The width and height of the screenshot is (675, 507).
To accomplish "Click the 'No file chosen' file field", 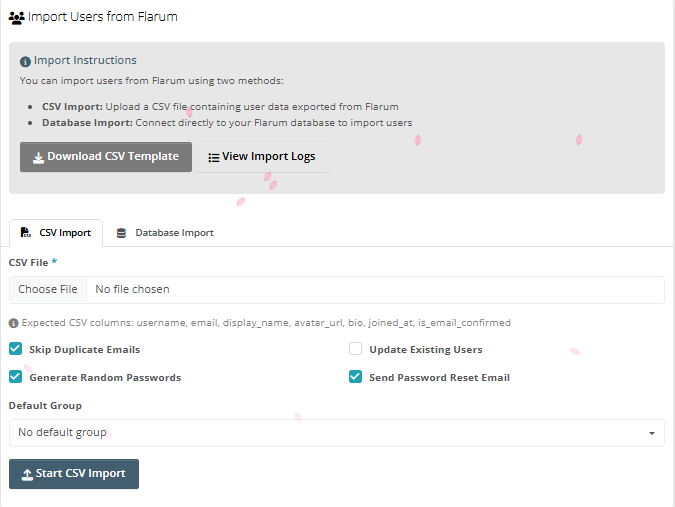I will 337,290.
